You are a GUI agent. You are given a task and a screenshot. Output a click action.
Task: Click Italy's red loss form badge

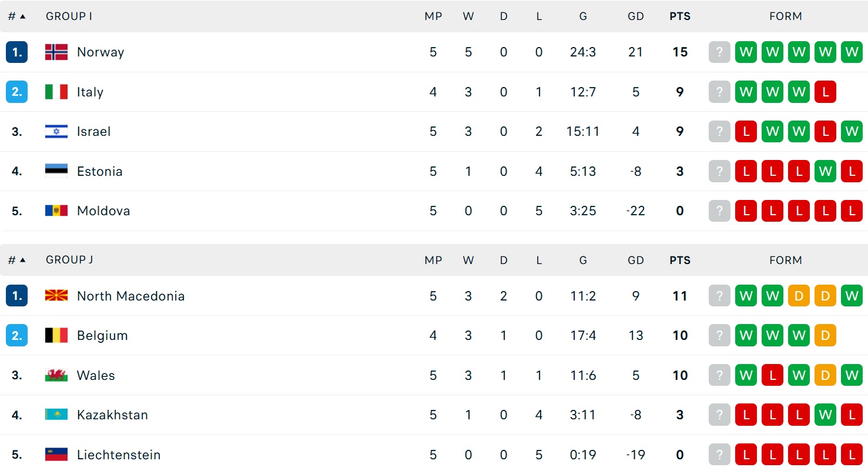[x=825, y=92]
